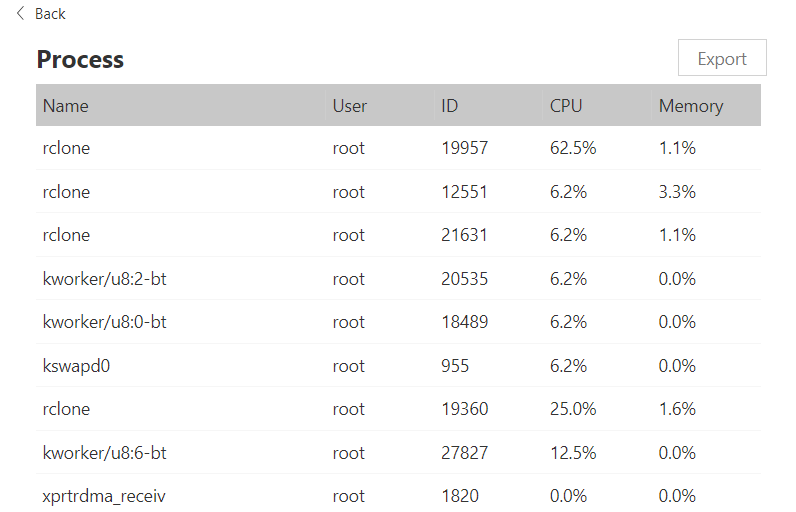The height and width of the screenshot is (512, 796).
Task: Click the Back chevron arrow icon
Action: pos(20,13)
